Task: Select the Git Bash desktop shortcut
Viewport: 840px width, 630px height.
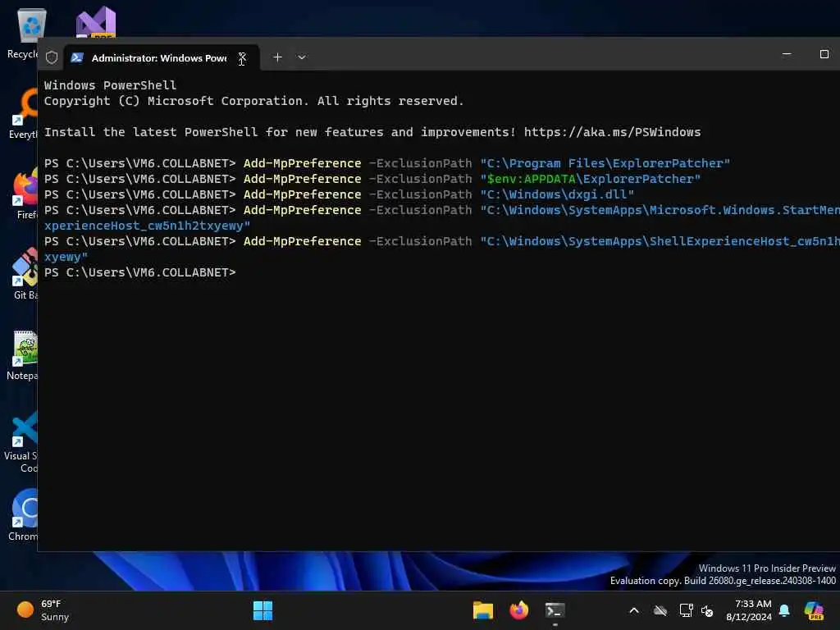Action: pyautogui.click(x=25, y=274)
